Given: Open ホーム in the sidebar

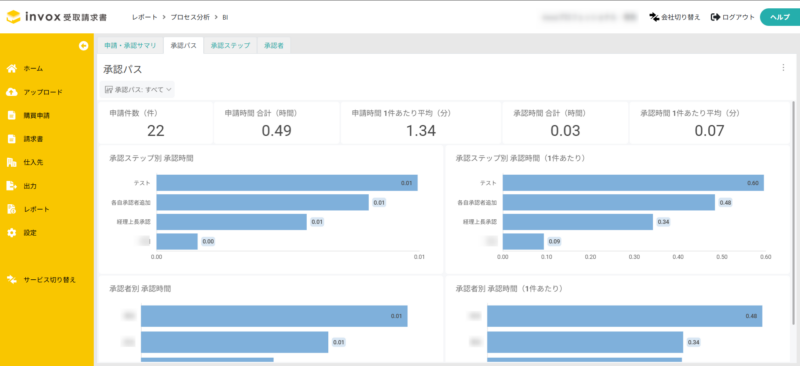Looking at the screenshot, I should (x=33, y=68).
